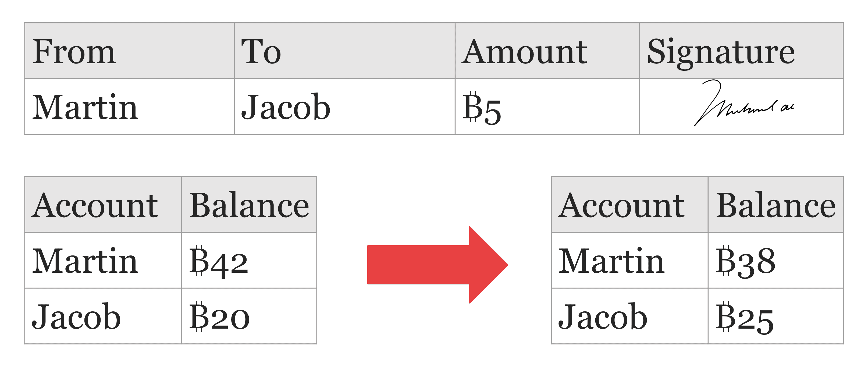This screenshot has width=868, height=377.
Task: Click the Account header in the right balance table
Action: coord(630,205)
